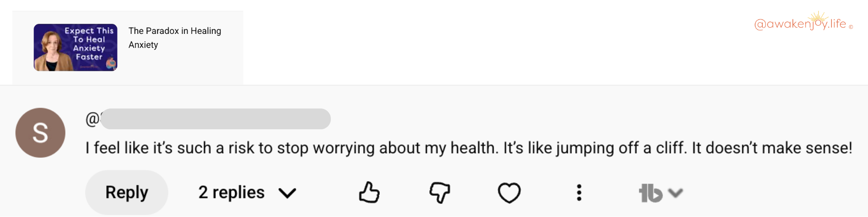Click the chevron beside "2 replies"
Image resolution: width=868 pixels, height=217 pixels.
coord(287,193)
